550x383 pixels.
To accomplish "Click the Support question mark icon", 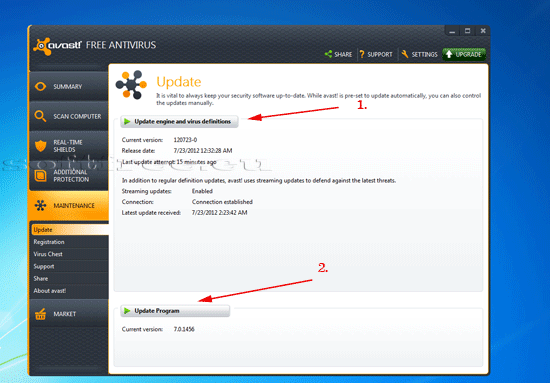I will (362, 54).
